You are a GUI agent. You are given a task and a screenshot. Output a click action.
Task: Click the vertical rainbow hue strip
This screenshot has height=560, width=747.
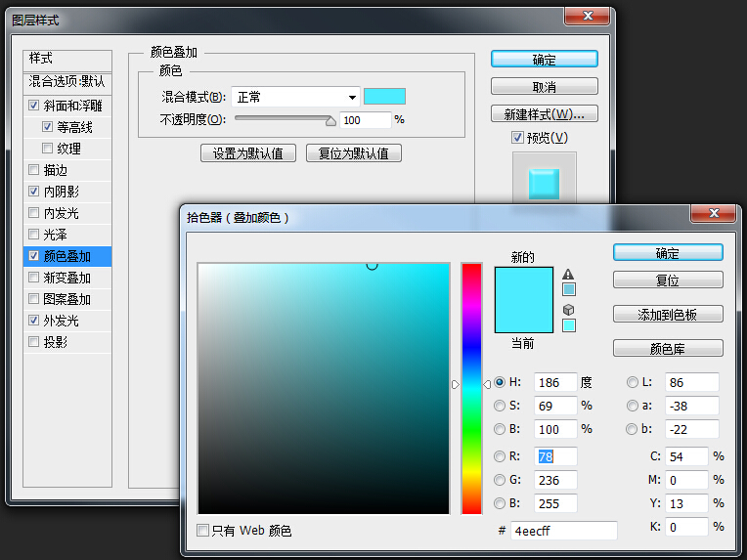pos(471,387)
